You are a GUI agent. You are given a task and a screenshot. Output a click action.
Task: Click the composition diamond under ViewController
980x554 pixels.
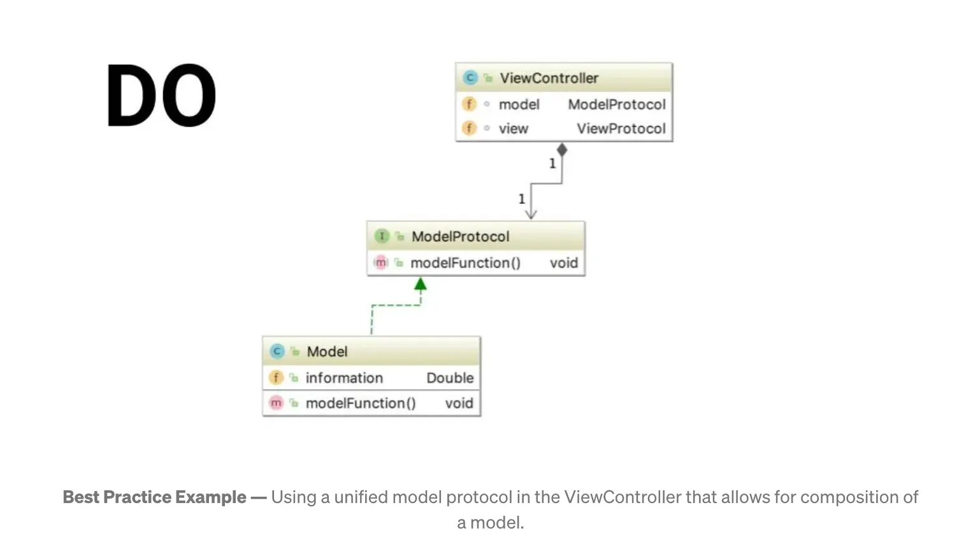coord(561,150)
